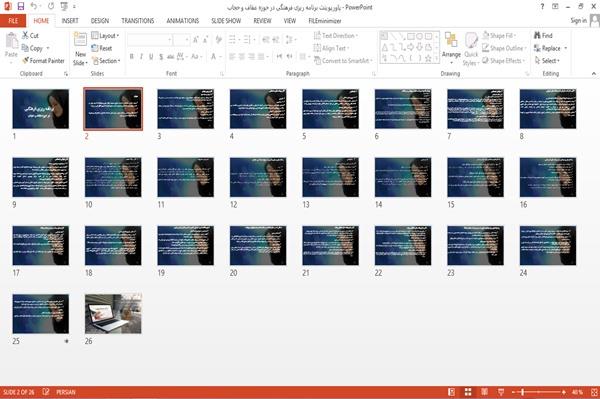Click PERSIAN language indicator in status bar
The image size is (600, 399).
(66, 392)
